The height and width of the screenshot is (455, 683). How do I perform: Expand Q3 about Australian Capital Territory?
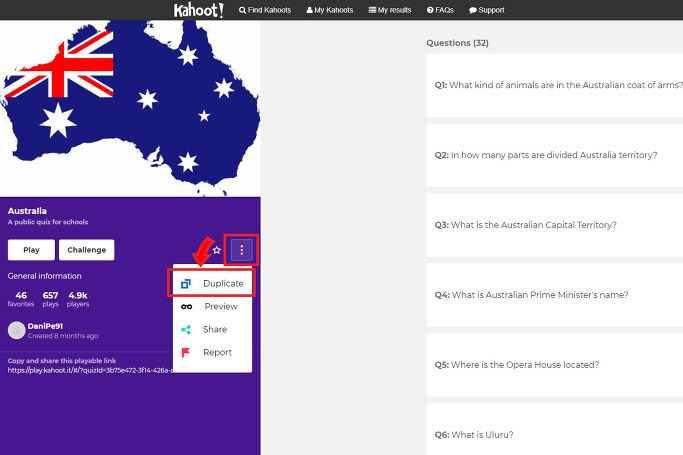555,225
